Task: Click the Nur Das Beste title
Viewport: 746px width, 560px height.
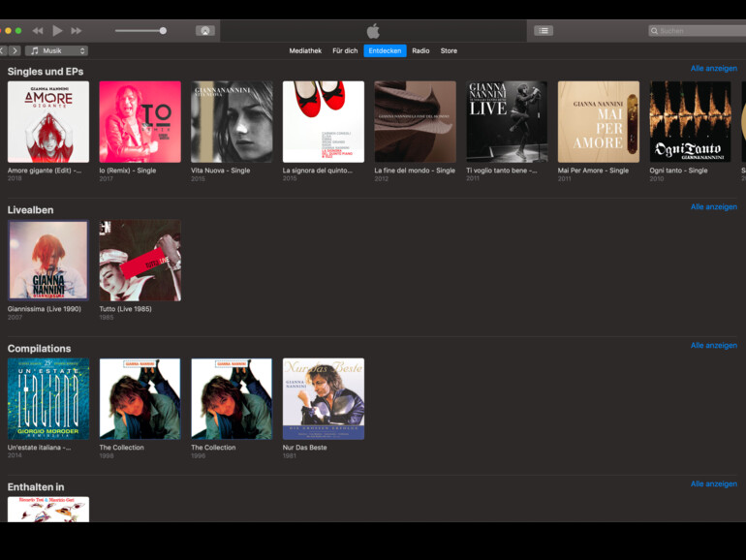Action: [x=305, y=448]
